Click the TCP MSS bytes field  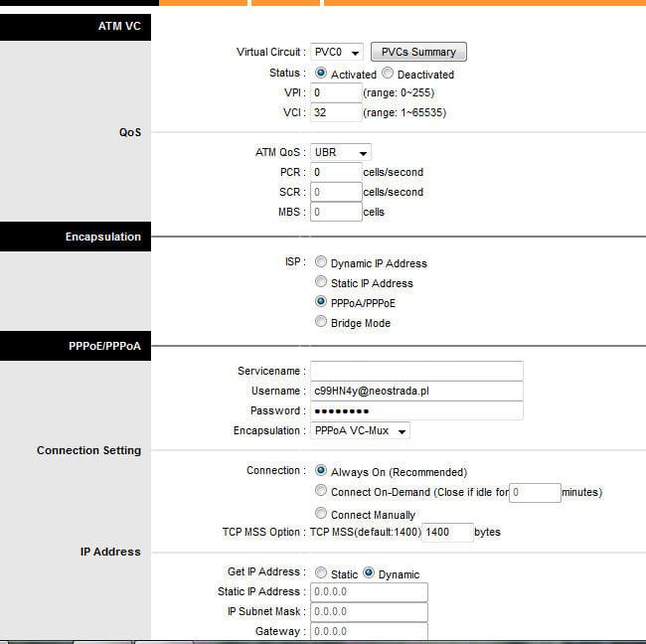(447, 533)
